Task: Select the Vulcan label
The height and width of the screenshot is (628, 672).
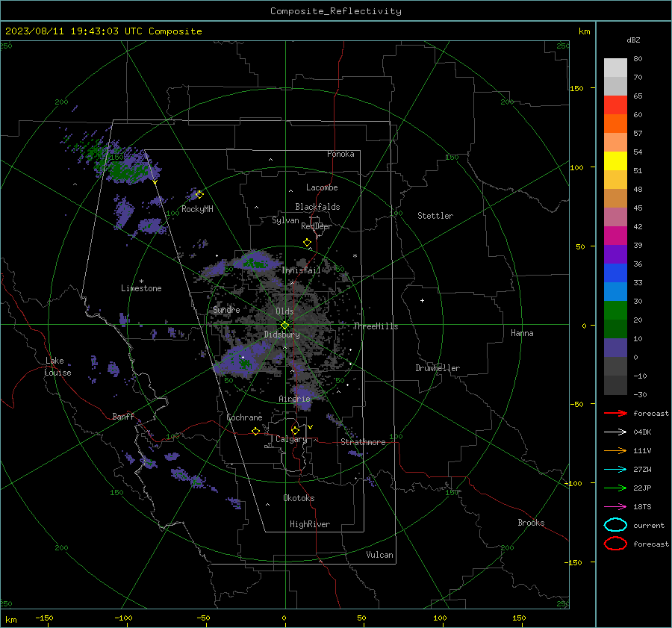Action: (x=380, y=555)
